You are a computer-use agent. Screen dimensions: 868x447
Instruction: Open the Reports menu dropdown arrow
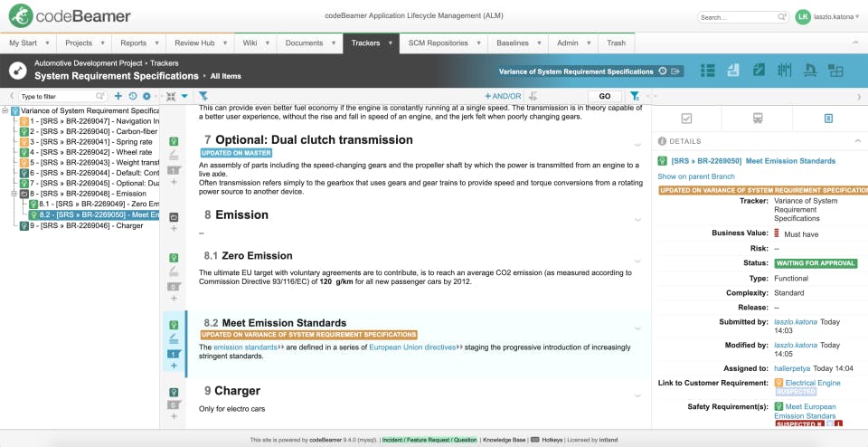[156, 43]
